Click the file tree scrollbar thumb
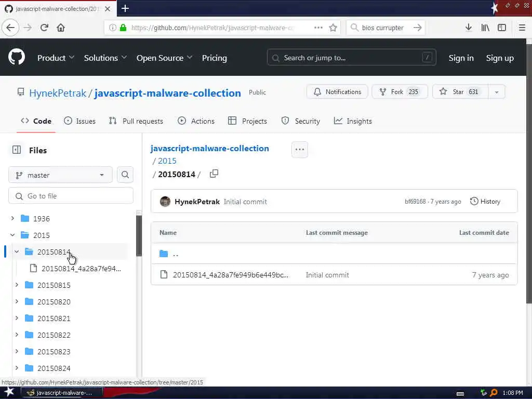The height and width of the screenshot is (399, 532). click(139, 236)
